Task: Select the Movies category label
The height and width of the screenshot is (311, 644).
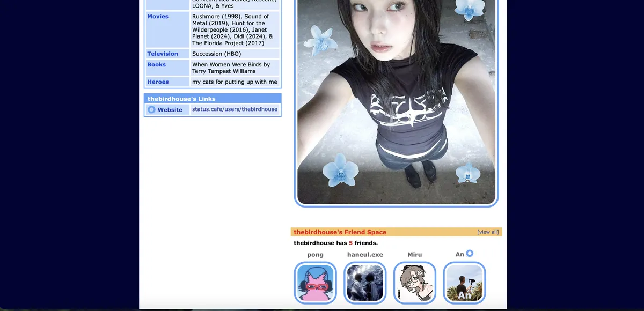Action: coord(158,17)
